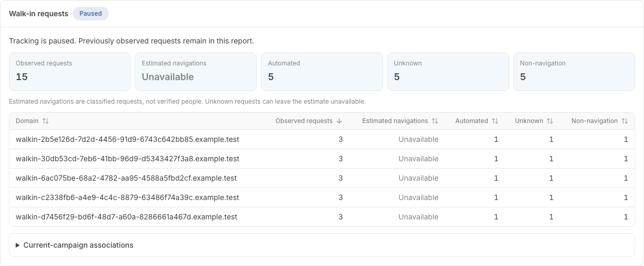Click the Automated column header label

coord(471,121)
